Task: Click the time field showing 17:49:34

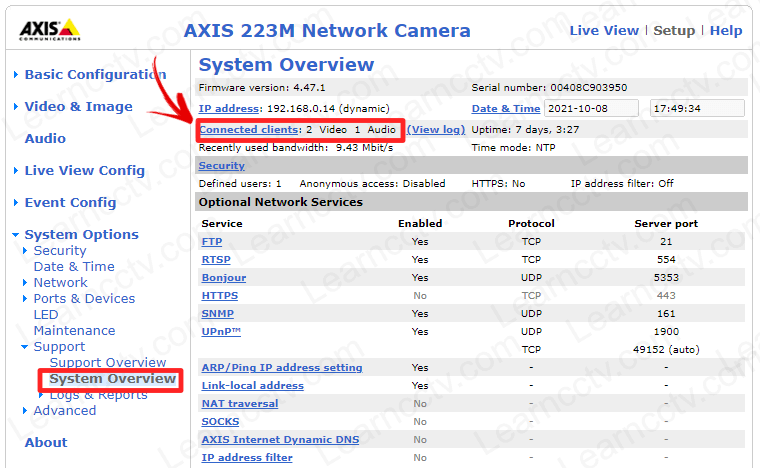Action: [x=696, y=108]
